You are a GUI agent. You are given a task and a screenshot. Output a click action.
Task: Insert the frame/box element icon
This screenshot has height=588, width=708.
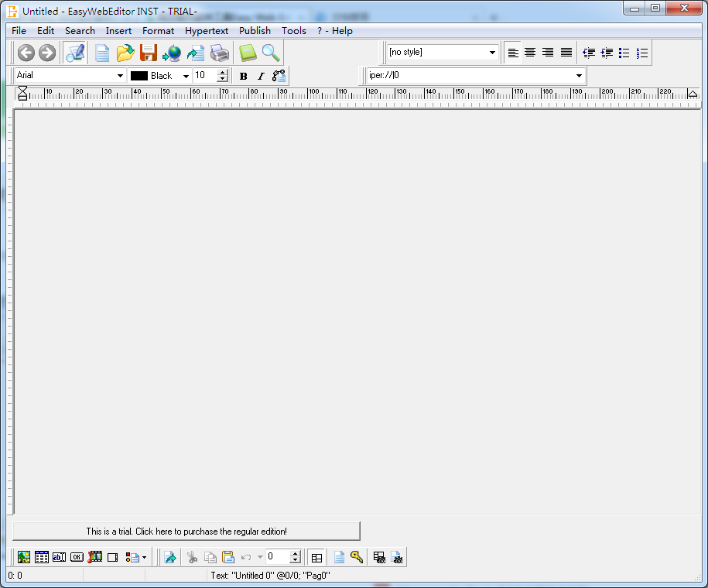112,557
